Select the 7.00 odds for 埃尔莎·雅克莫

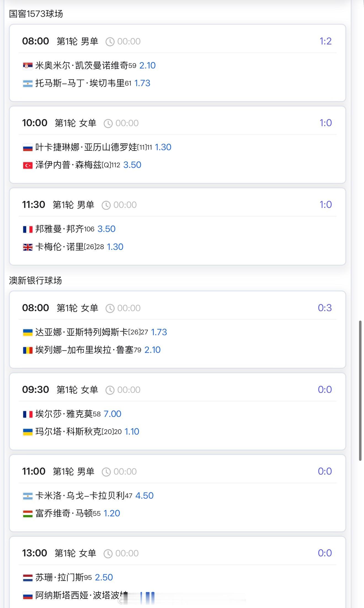click(x=113, y=414)
